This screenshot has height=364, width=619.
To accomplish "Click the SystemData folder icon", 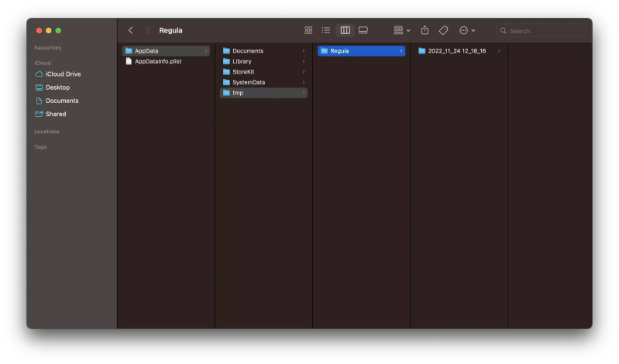I will [x=226, y=82].
